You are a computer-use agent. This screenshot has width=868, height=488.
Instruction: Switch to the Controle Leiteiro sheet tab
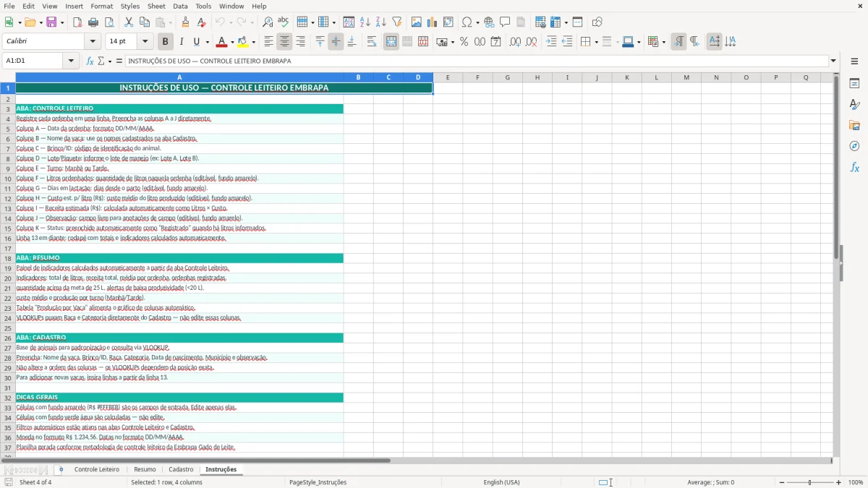tap(97, 469)
